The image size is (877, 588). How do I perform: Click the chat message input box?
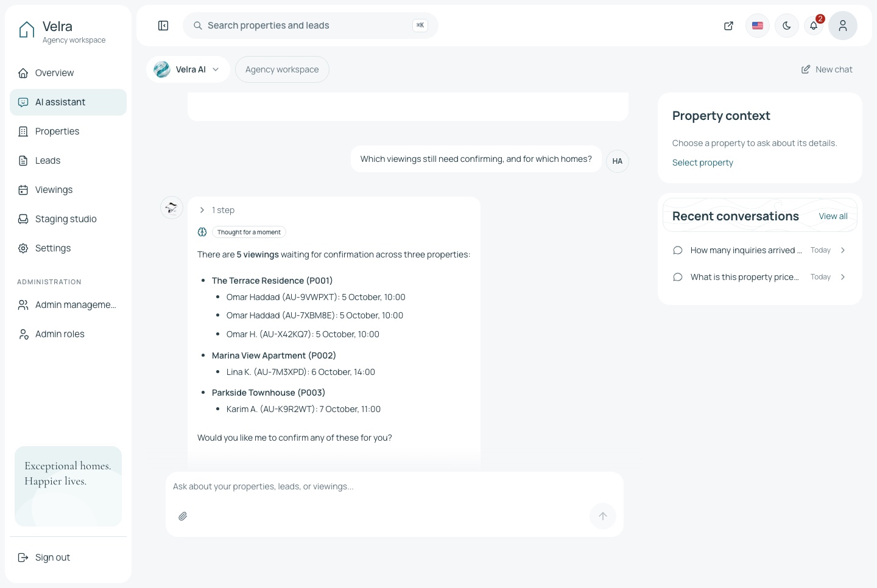395,487
